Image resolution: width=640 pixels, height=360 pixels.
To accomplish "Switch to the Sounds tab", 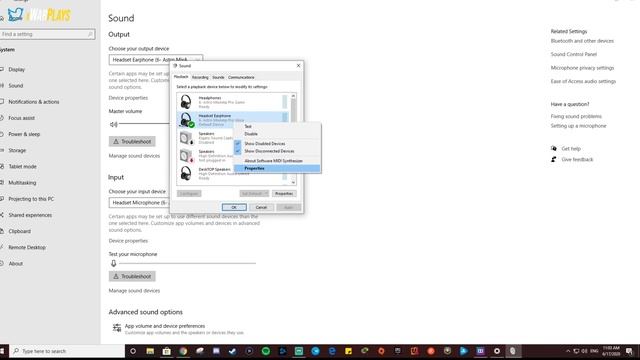I will (218, 77).
